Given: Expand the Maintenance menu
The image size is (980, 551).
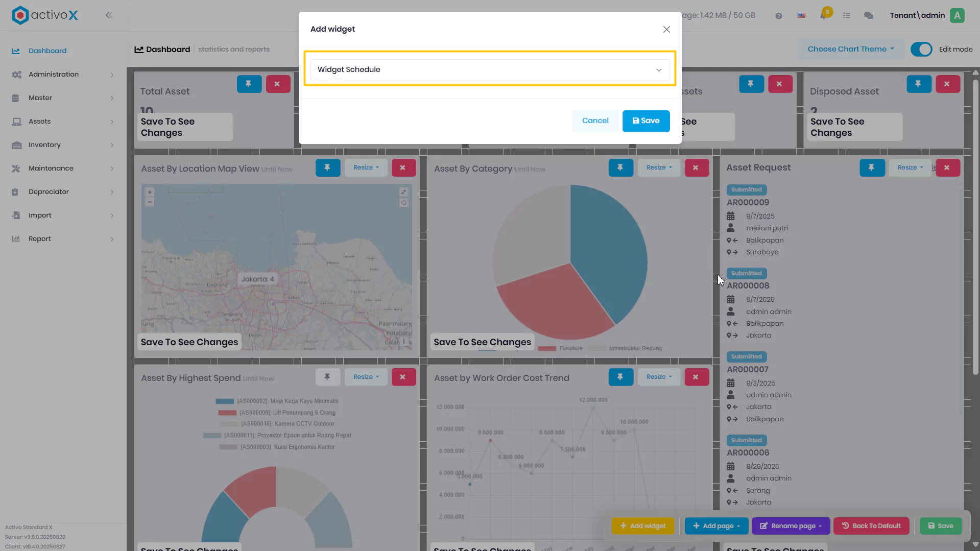Looking at the screenshot, I should pos(63,169).
